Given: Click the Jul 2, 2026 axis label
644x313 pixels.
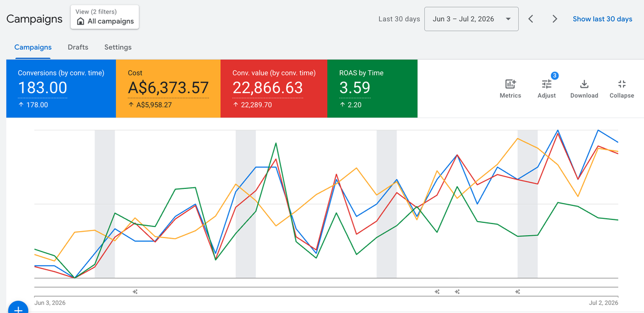Looking at the screenshot, I should 604,303.
